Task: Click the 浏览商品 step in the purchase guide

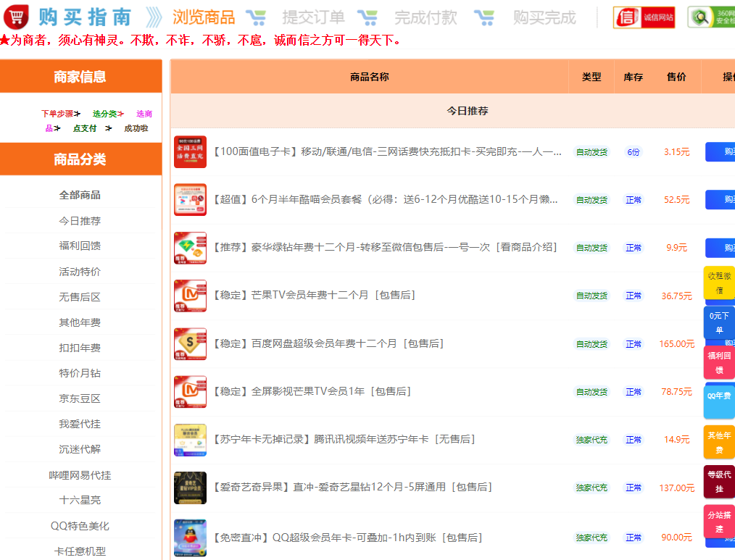Action: tap(204, 18)
